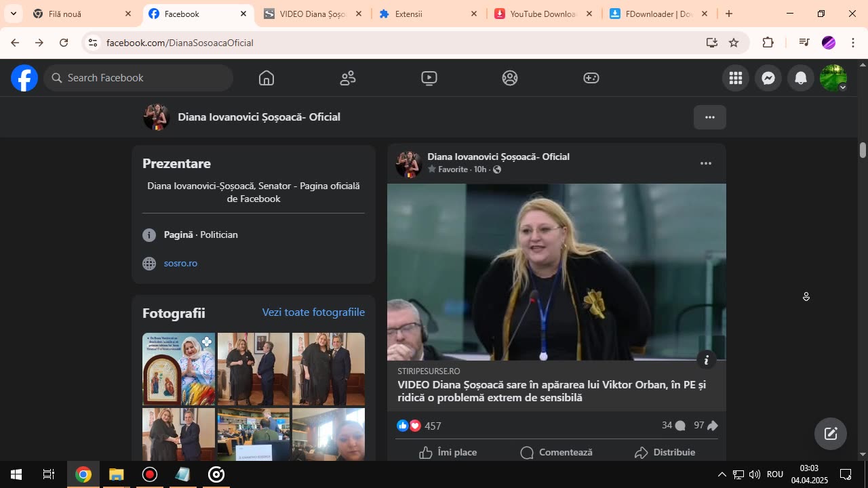Open the volume control in system tray
Viewport: 868px width, 488px height.
755,474
